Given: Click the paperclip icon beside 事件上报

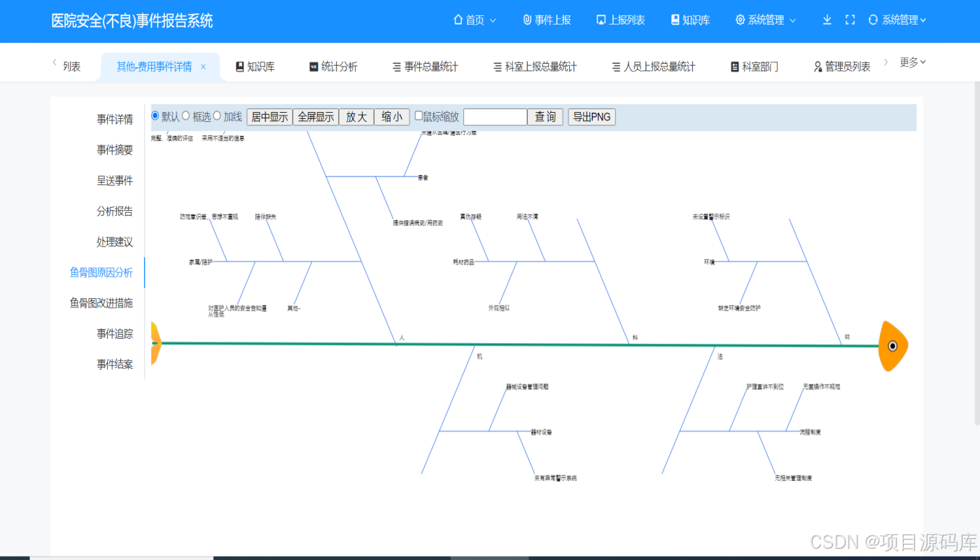Looking at the screenshot, I should 527,20.
